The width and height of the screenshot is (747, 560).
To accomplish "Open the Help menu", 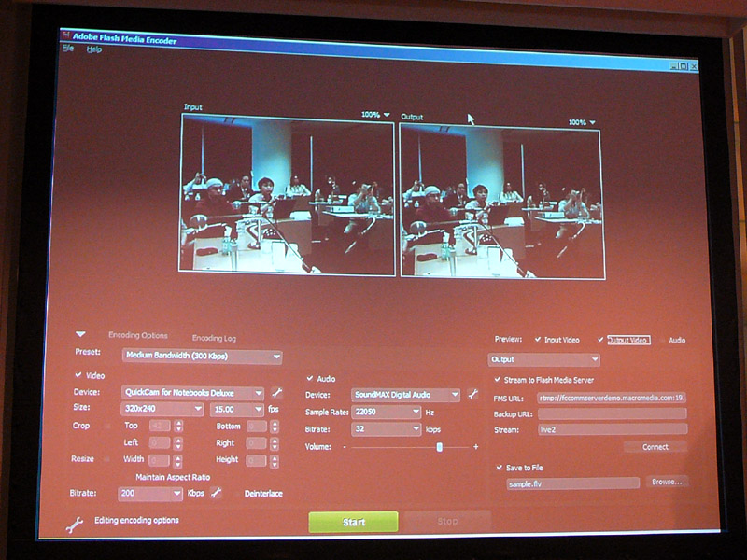I will [94, 49].
